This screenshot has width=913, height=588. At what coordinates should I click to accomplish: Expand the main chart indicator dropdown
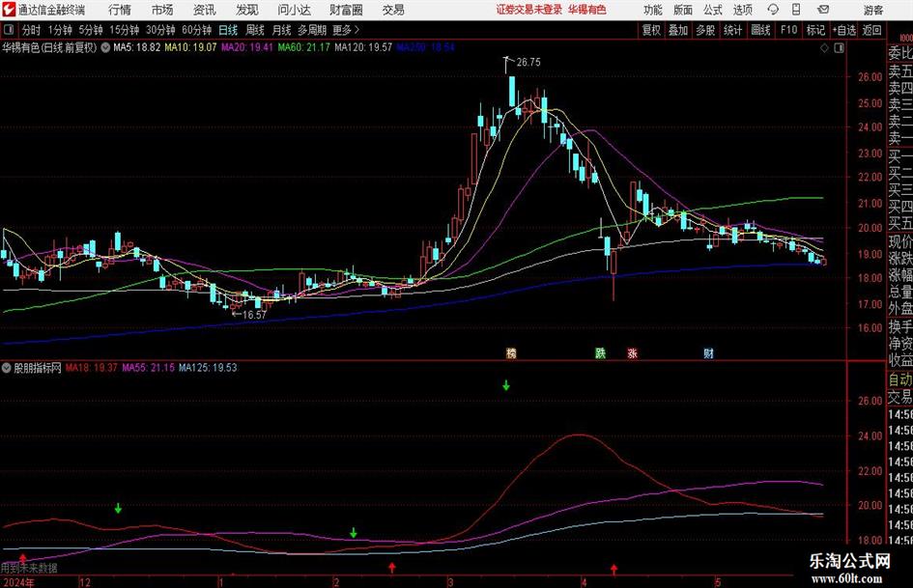point(105,47)
